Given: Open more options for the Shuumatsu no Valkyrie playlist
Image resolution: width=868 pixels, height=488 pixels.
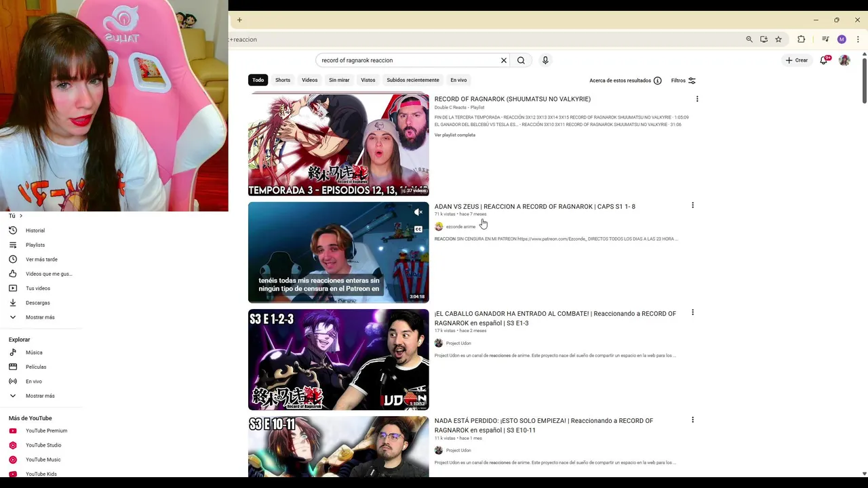Looking at the screenshot, I should pos(697,99).
